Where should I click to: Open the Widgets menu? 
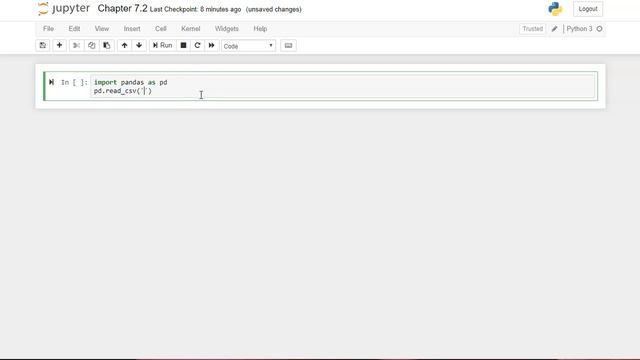coord(227,29)
